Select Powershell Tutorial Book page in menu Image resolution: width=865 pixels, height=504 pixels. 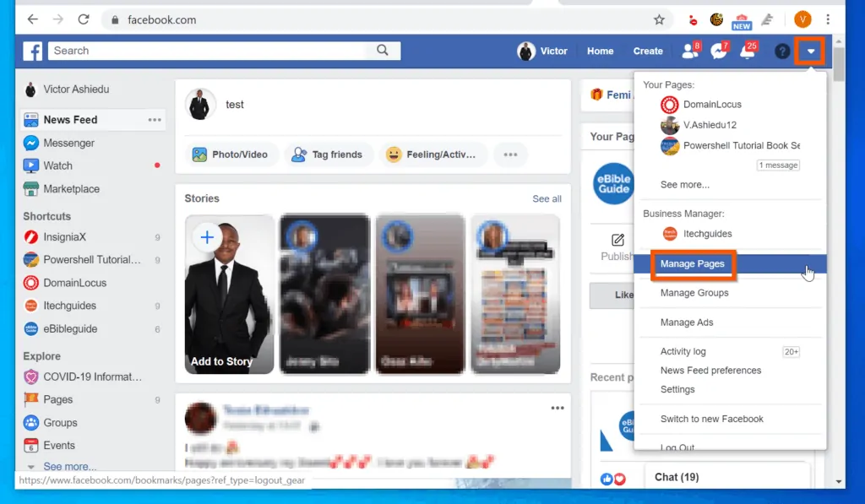(x=731, y=145)
